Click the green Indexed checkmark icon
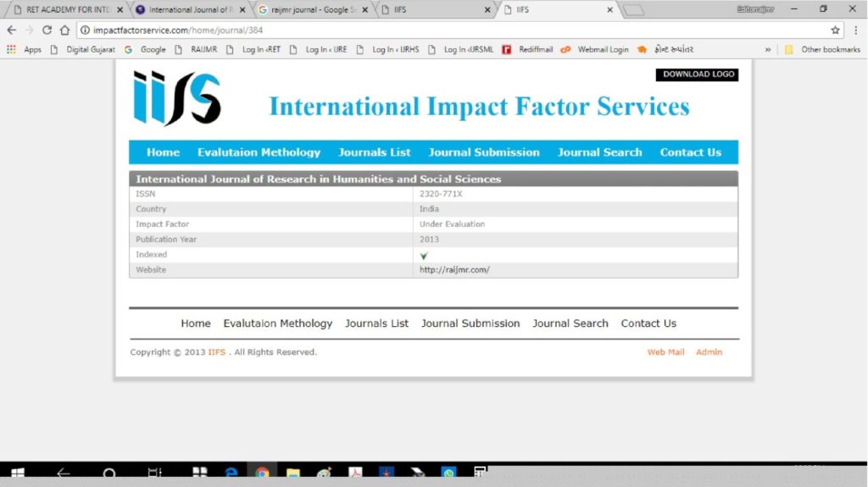The height and width of the screenshot is (487, 868). tap(424, 256)
